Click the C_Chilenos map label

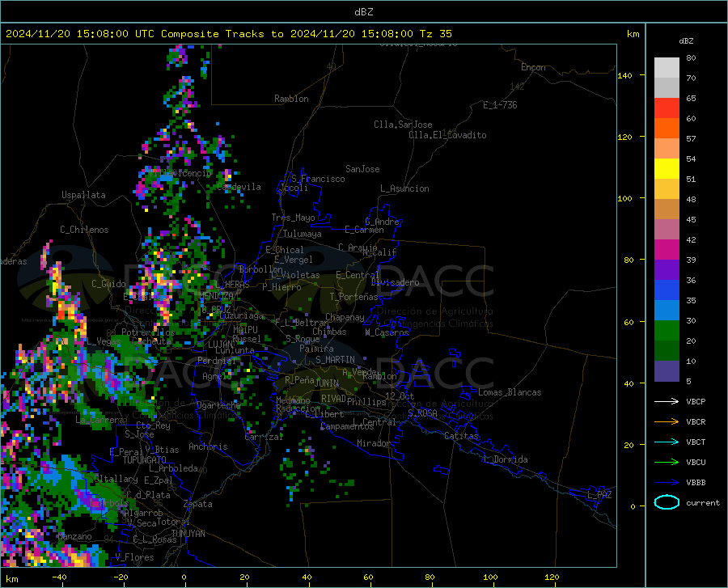tap(84, 230)
